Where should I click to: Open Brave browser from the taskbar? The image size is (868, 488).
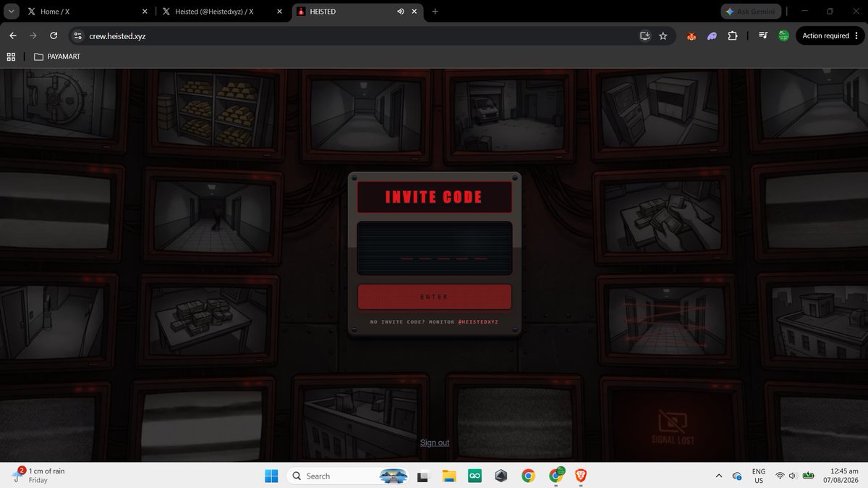click(580, 476)
